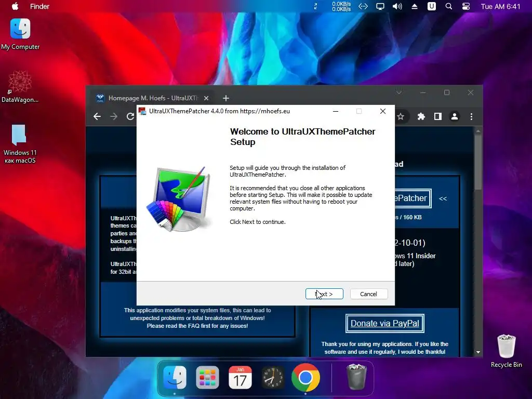Close the UltraUXThemePatcher installer window
532x399 pixels.
click(x=383, y=111)
